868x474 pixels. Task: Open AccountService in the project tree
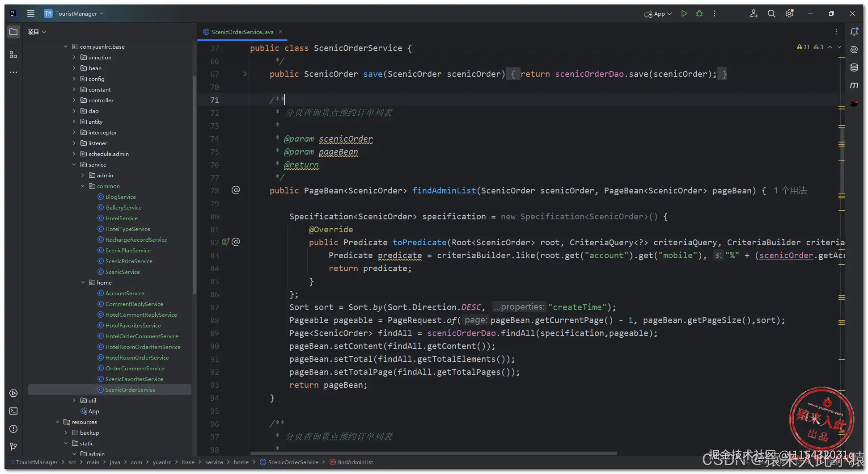125,294
